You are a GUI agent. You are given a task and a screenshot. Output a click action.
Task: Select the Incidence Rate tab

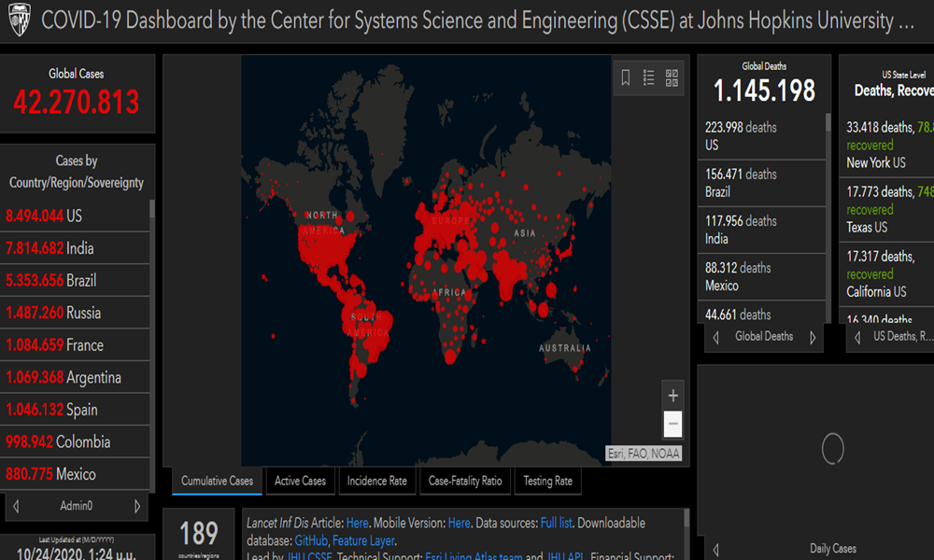376,481
